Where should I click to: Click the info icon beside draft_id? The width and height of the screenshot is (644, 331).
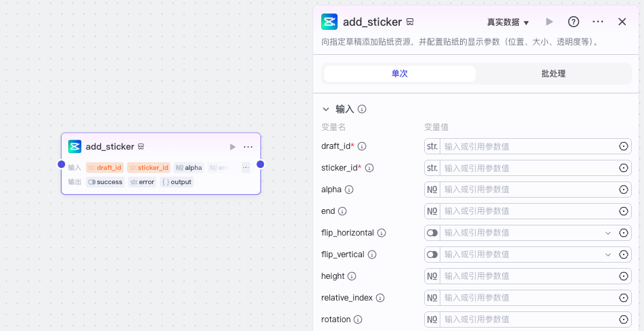pyautogui.click(x=362, y=146)
